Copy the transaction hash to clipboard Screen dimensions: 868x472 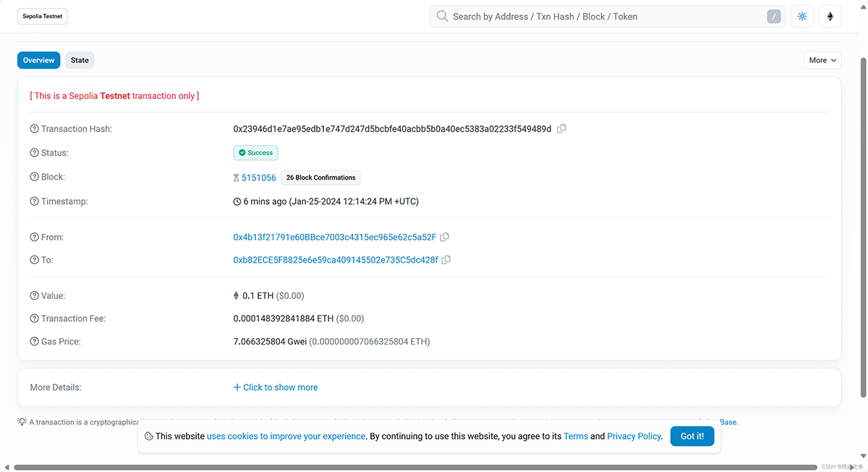[x=561, y=129]
